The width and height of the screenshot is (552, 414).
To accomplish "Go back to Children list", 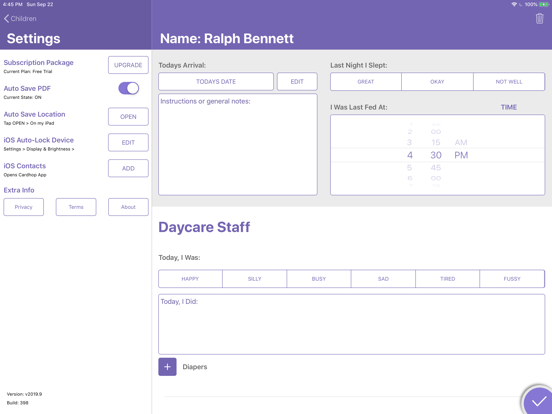I will (20, 19).
